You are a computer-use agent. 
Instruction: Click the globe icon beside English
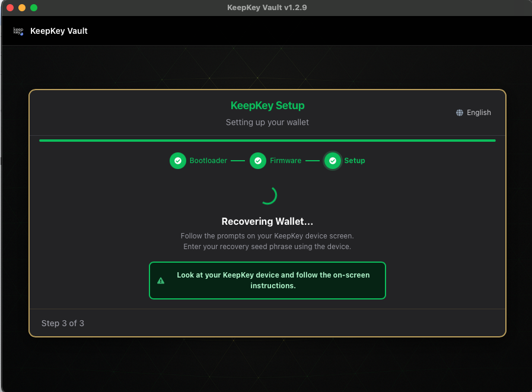pos(458,113)
